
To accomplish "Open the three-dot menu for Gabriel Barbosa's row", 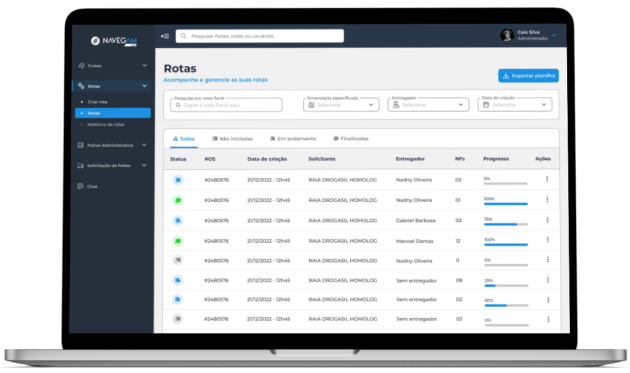I will 547,220.
